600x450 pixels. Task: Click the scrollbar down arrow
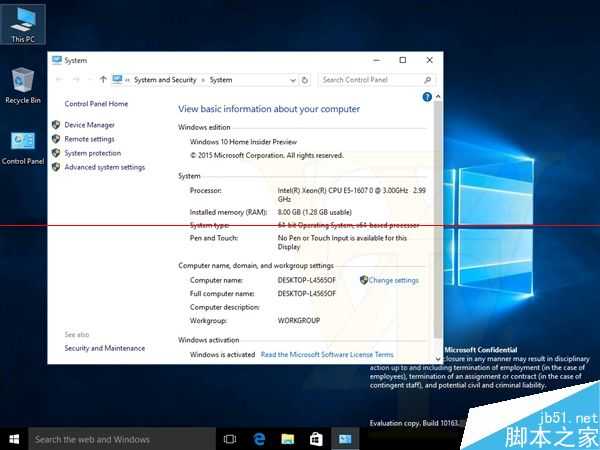click(438, 359)
